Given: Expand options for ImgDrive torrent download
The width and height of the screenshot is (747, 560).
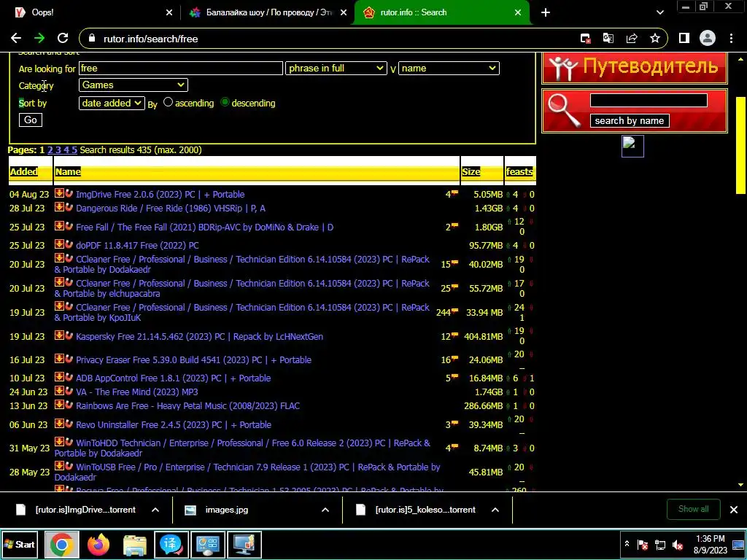Looking at the screenshot, I should pyautogui.click(x=155, y=510).
